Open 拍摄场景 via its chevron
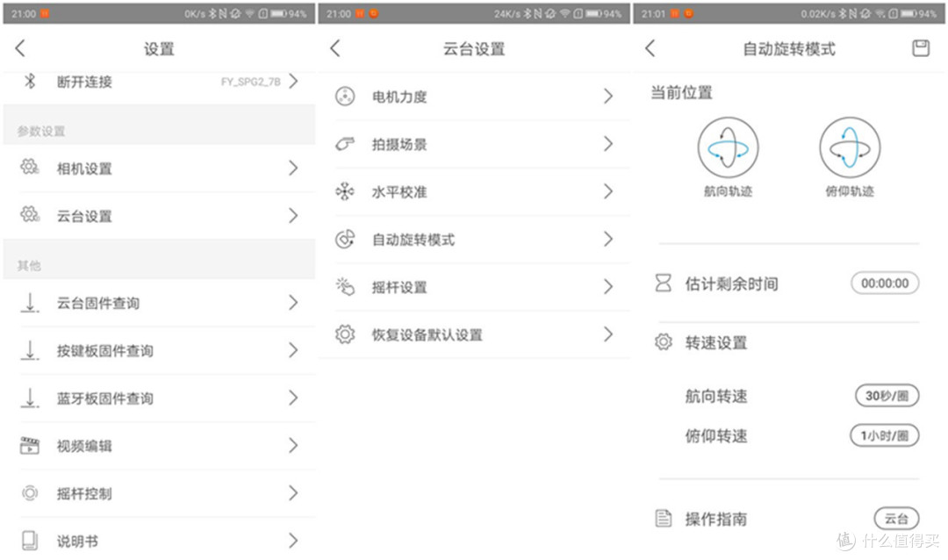948x560 pixels. [608, 144]
